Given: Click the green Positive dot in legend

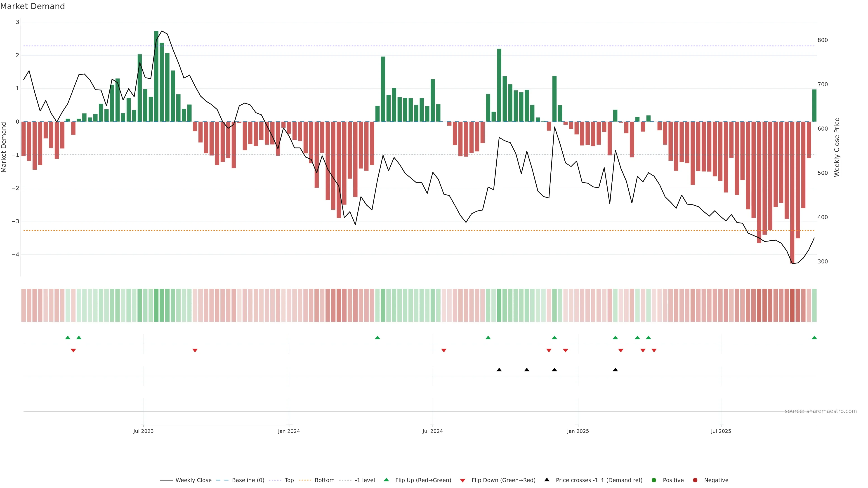Looking at the screenshot, I should point(654,480).
